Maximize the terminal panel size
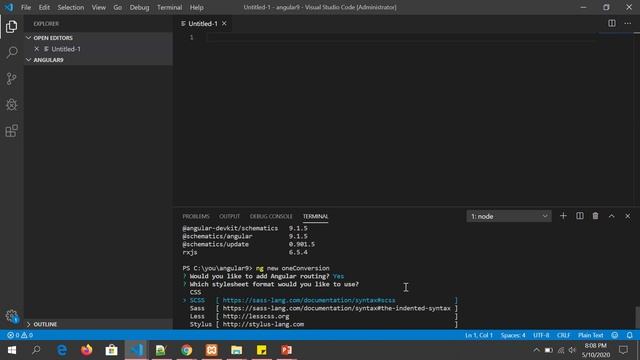This screenshot has height=360, width=640. (x=611, y=216)
